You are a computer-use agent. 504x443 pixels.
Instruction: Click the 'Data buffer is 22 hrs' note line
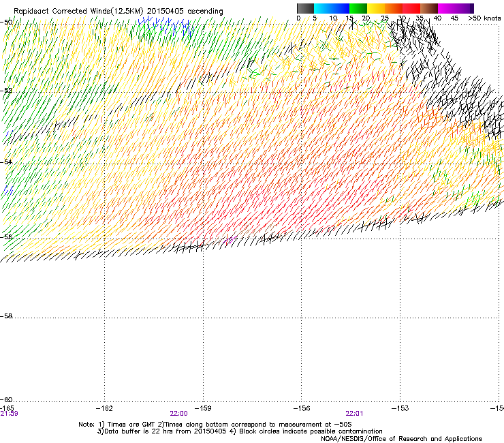pos(240,431)
